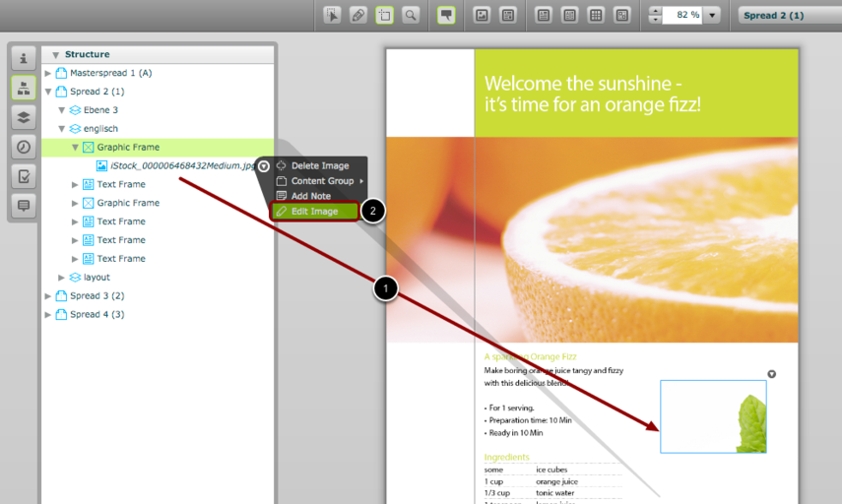Click the "Ingredients" heading on the page
Viewport: 842px width, 504px height.
pos(506,457)
